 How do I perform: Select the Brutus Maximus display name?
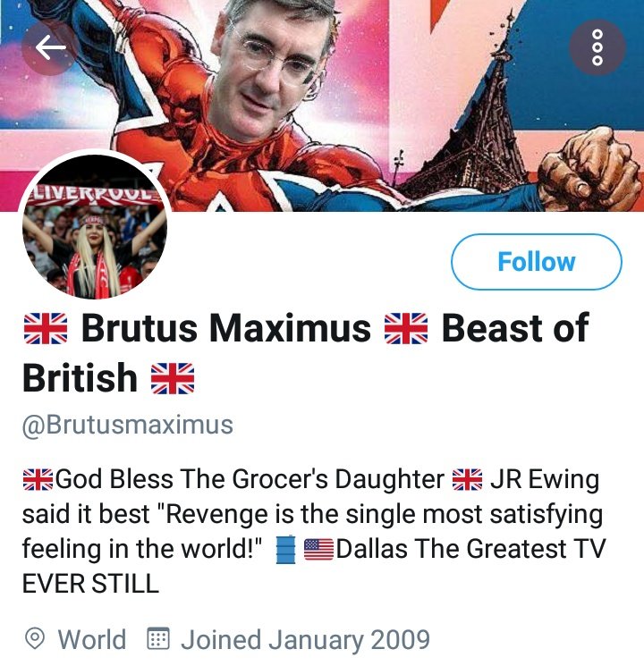coord(225,328)
